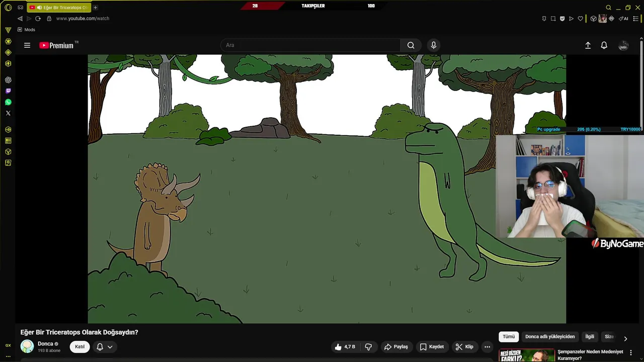Screen dimensions: 644x362
Task: Click the site security padlock icon
Action: click(49, 19)
